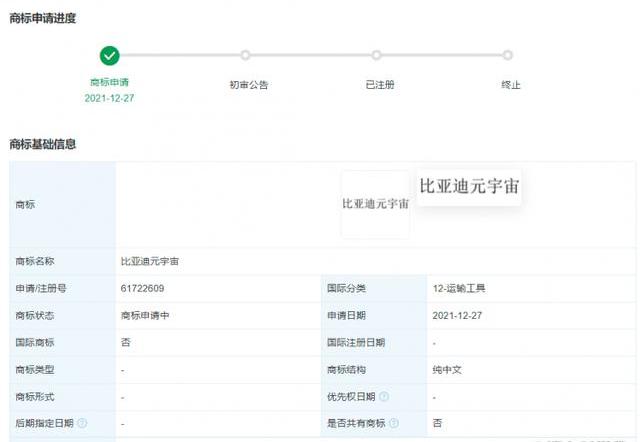The height and width of the screenshot is (442, 640).
Task: Click the 商标结构 field label
Action: click(x=346, y=370)
